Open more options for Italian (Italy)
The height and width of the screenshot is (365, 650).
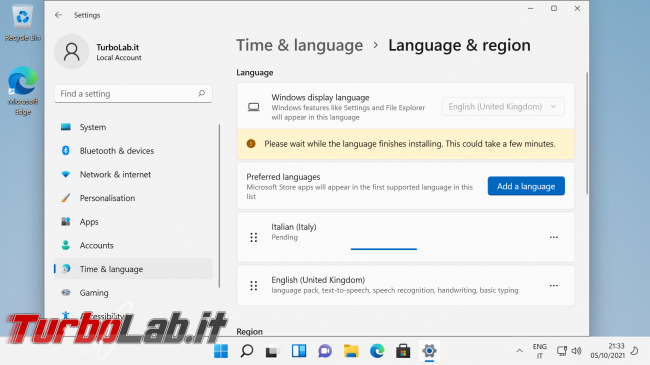553,237
